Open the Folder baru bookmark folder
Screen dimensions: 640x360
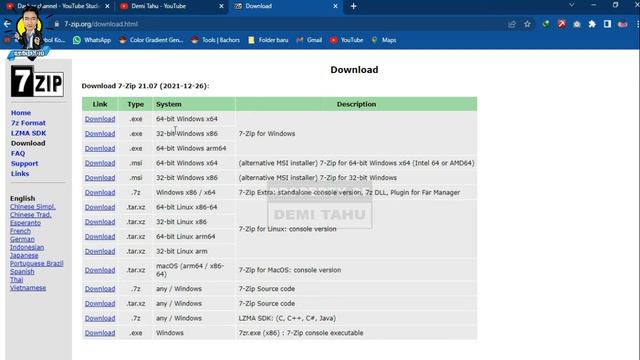268,40
